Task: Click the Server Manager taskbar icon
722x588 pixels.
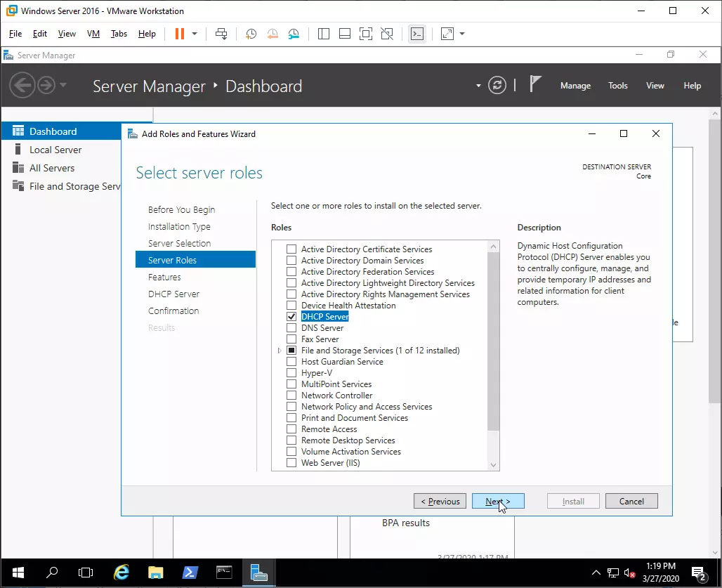Action: [x=258, y=573]
